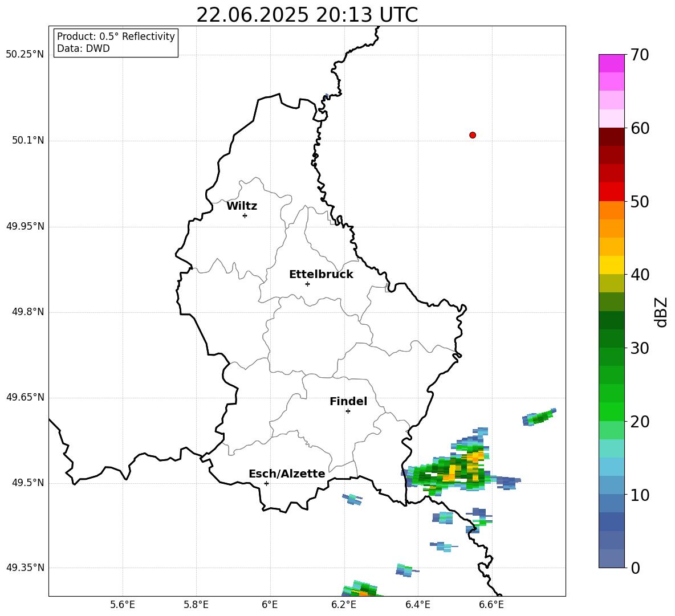Click the 20 label on the colorbar
Image resolution: width=675 pixels, height=616 pixels.
(x=640, y=422)
